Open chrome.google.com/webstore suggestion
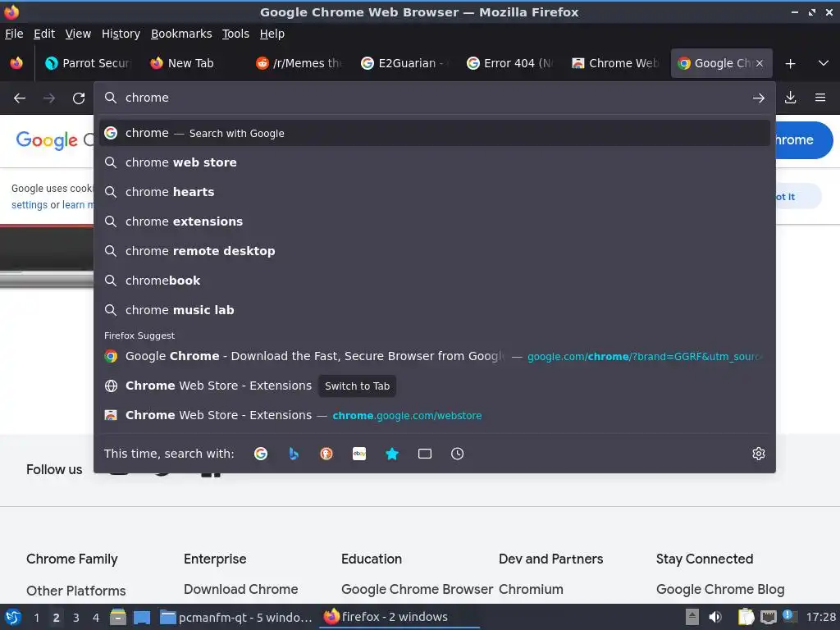This screenshot has width=840, height=630. (x=435, y=415)
